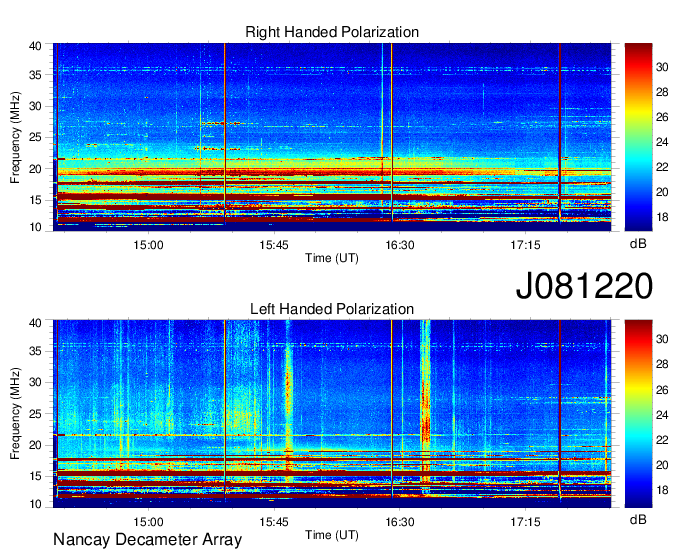Click the 18 dB value on the upper color bar
The width and height of the screenshot is (680, 552).
(662, 217)
